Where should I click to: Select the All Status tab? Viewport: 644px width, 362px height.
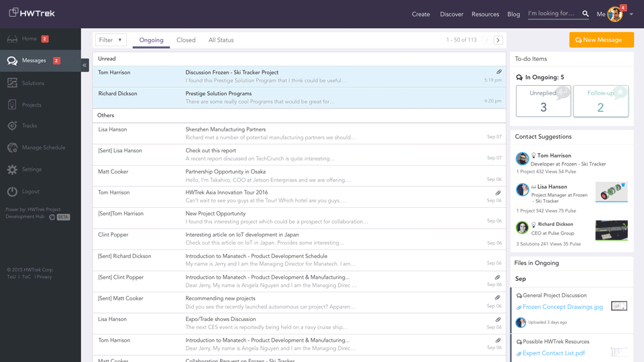click(221, 40)
